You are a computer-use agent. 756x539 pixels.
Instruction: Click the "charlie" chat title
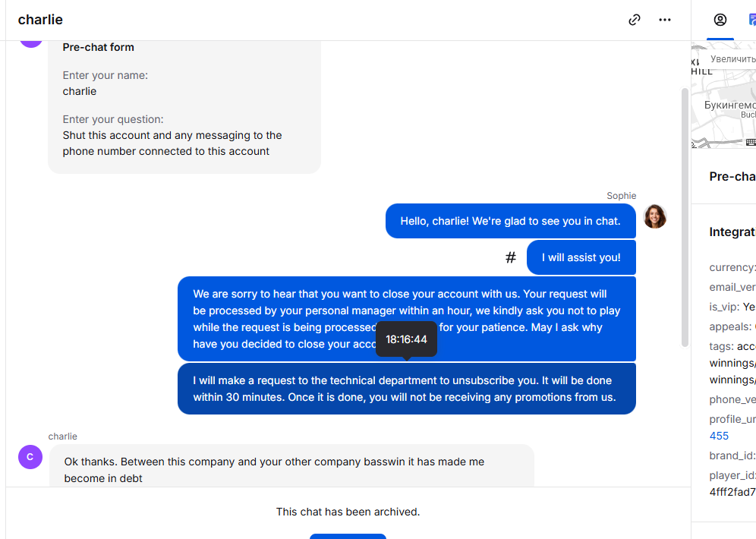coord(40,20)
